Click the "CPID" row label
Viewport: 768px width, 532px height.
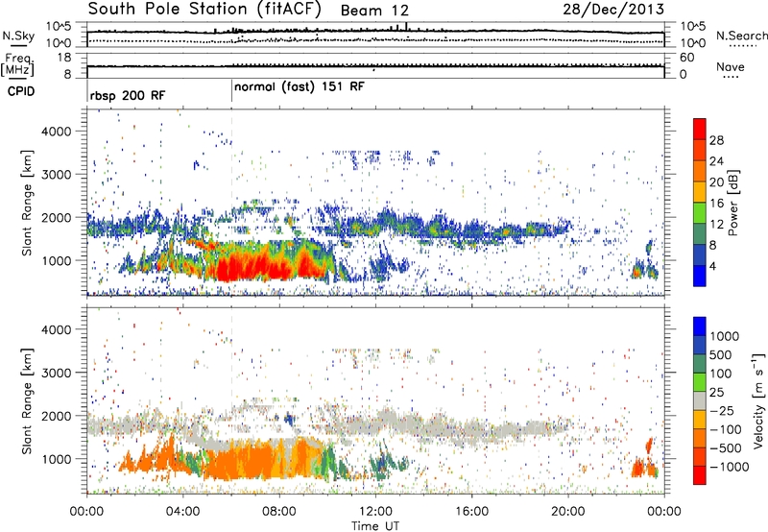(x=21, y=91)
